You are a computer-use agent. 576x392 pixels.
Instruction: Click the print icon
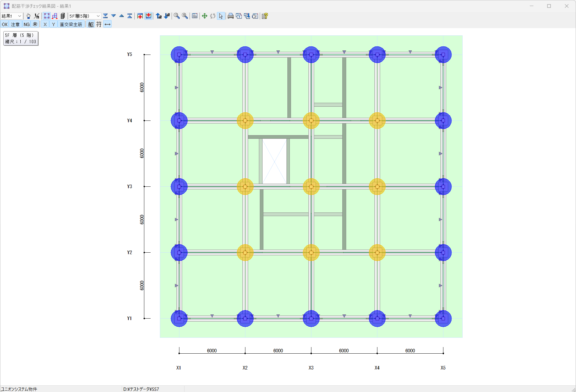(230, 16)
